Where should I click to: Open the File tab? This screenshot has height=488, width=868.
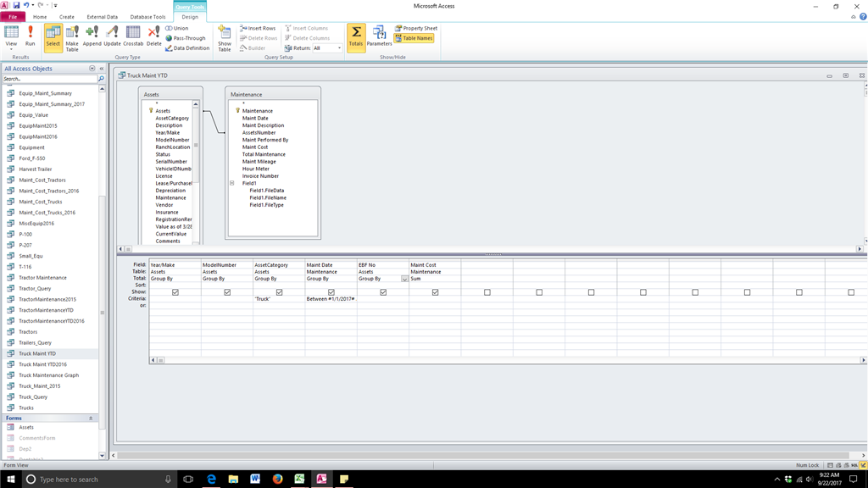(12, 17)
